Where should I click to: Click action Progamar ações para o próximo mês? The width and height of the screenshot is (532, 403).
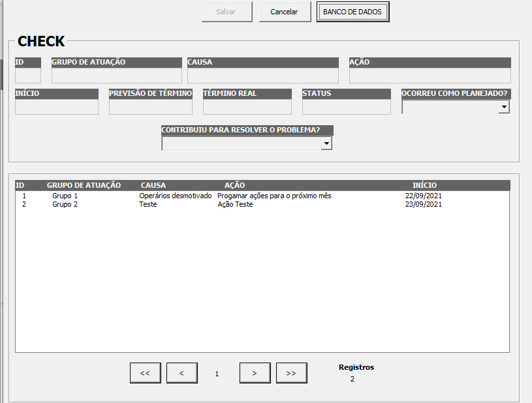[x=274, y=196]
